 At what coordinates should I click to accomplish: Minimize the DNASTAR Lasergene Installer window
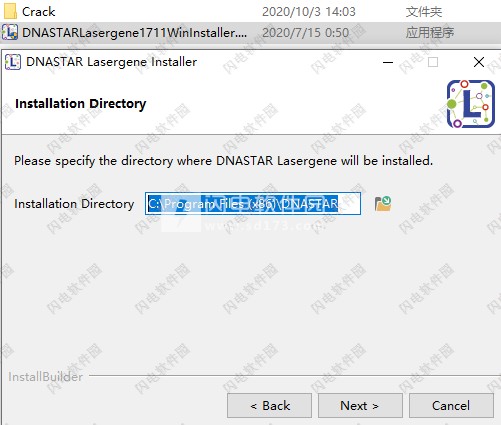(x=388, y=62)
